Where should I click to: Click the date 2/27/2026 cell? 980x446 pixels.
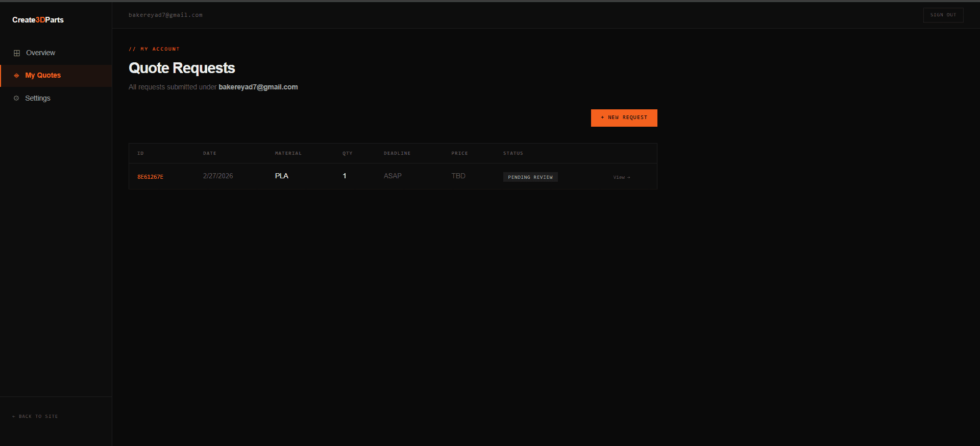pyautogui.click(x=218, y=176)
